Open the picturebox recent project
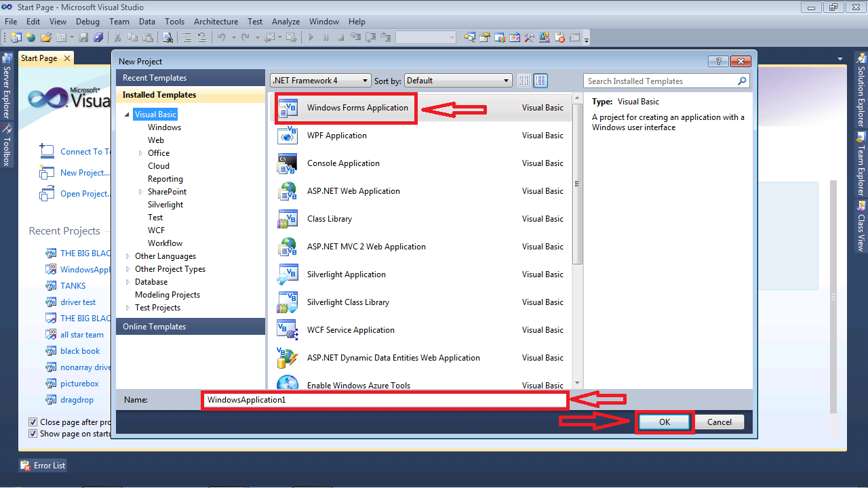Viewport: 868px width, 488px height. pos(79,384)
